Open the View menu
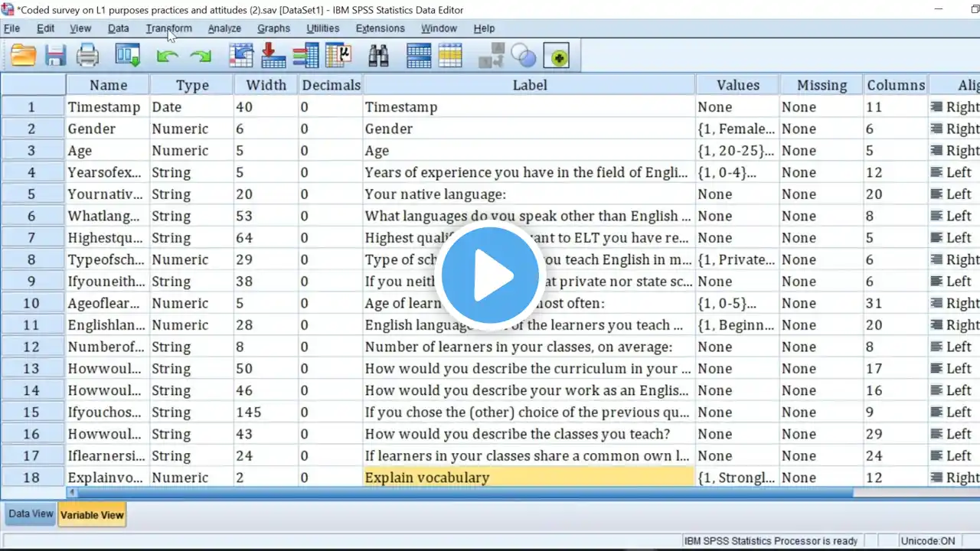Image resolution: width=980 pixels, height=551 pixels. point(80,28)
